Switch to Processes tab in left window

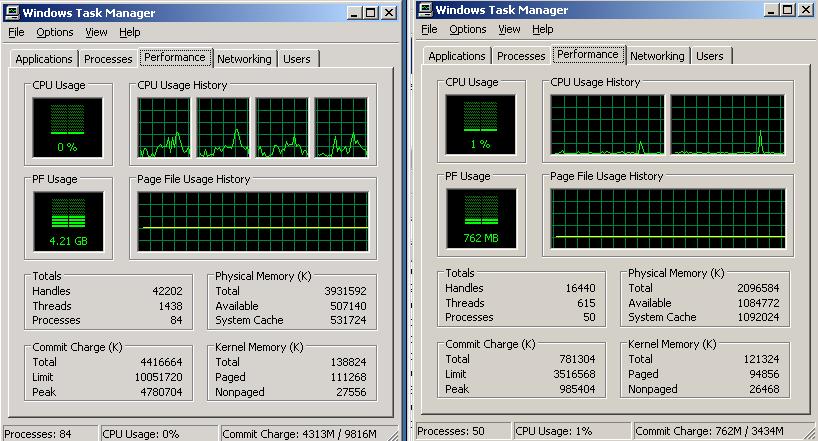108,59
